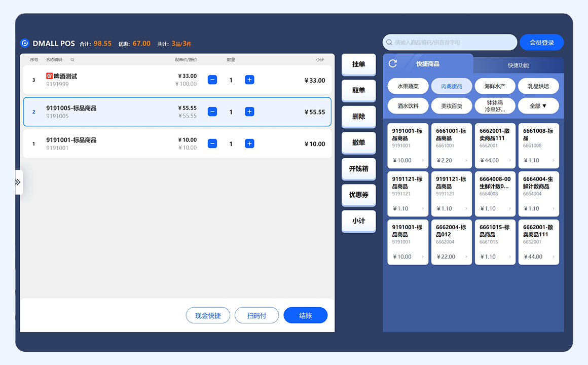Click the search icon next to 名称编码

(x=72, y=60)
